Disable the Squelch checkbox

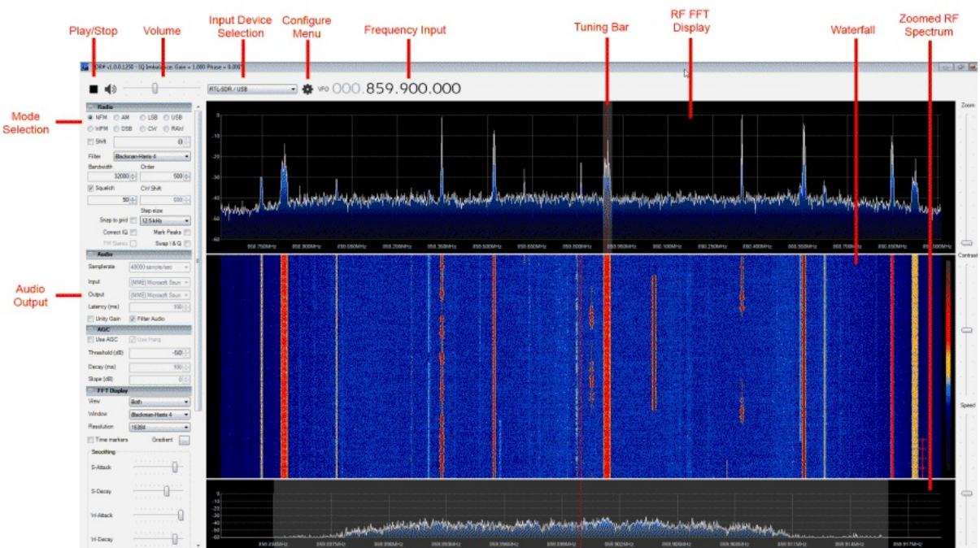tap(90, 188)
